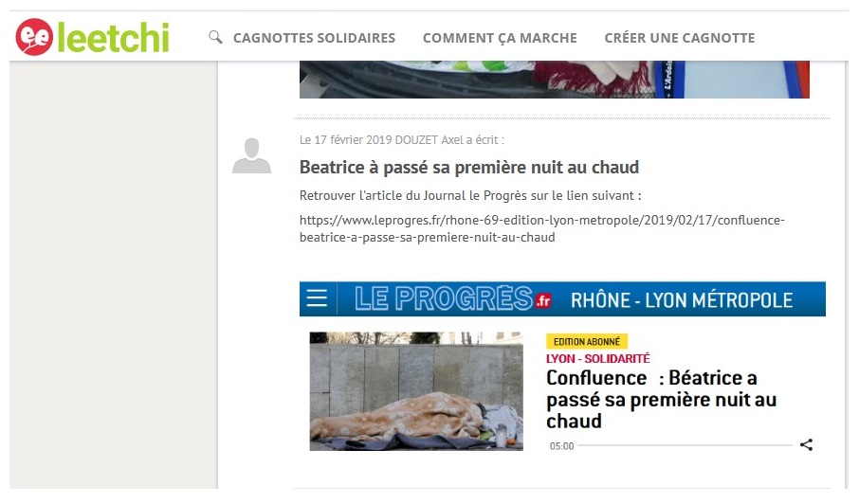Go to Comment ça marche
859x504 pixels.
(x=500, y=38)
